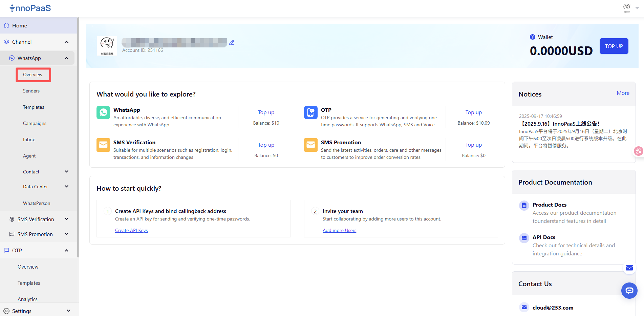Open WhatsApp Senders page

coord(31,91)
